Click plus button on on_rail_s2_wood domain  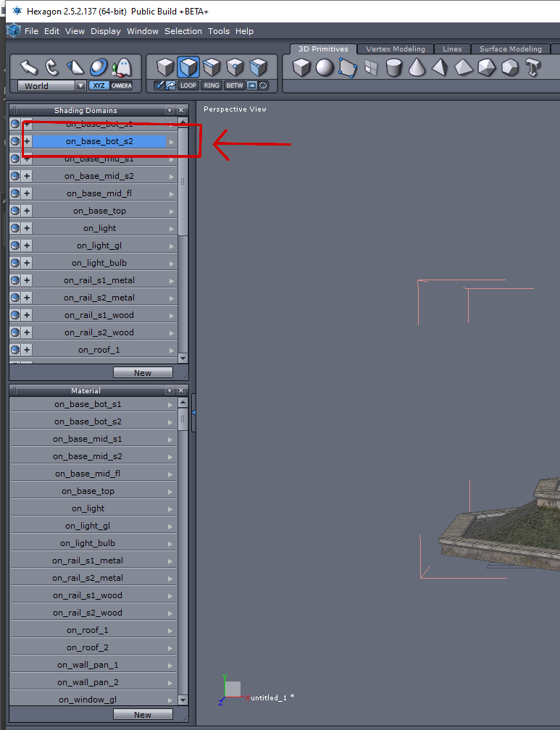coord(27,332)
